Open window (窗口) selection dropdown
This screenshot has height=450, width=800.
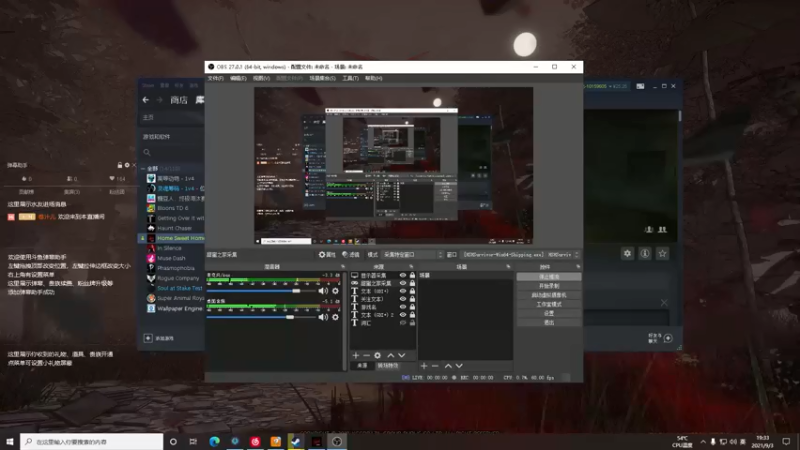click(x=520, y=254)
